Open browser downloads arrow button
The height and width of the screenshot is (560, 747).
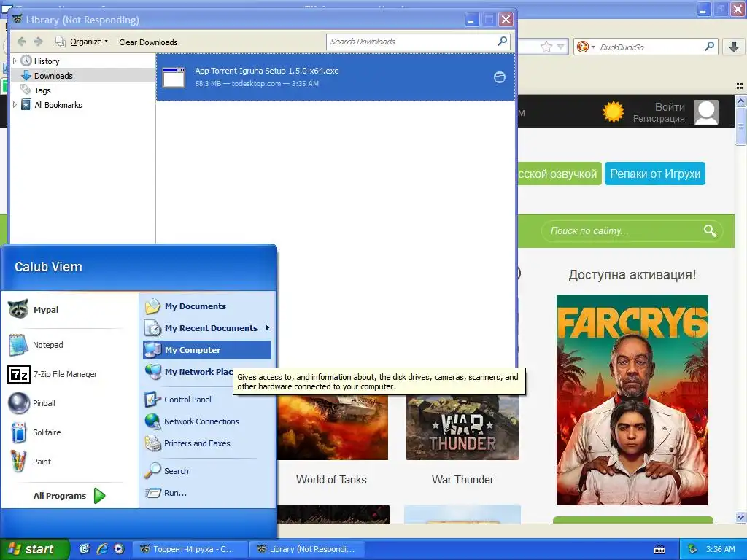click(734, 47)
